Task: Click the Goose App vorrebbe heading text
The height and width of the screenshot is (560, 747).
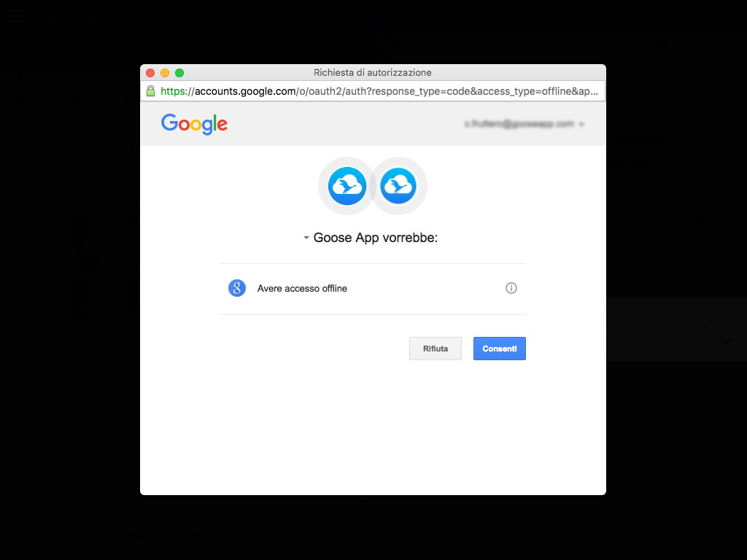Action: (376, 238)
